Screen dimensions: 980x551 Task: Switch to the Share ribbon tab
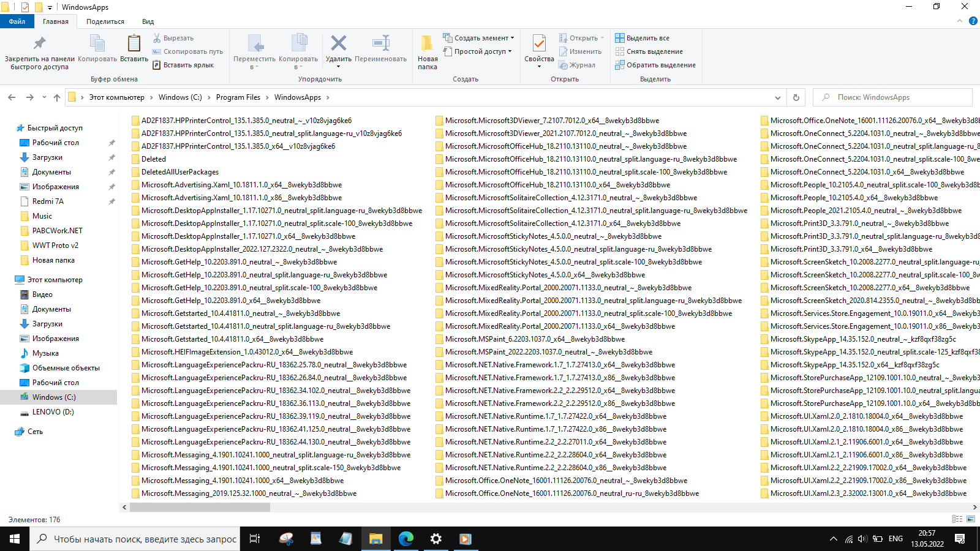click(x=105, y=21)
